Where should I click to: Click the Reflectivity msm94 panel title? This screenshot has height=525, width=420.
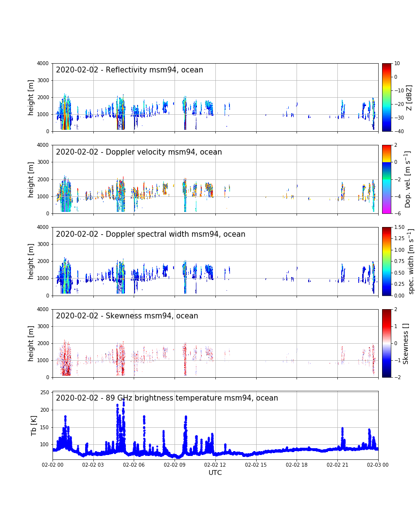tap(129, 70)
